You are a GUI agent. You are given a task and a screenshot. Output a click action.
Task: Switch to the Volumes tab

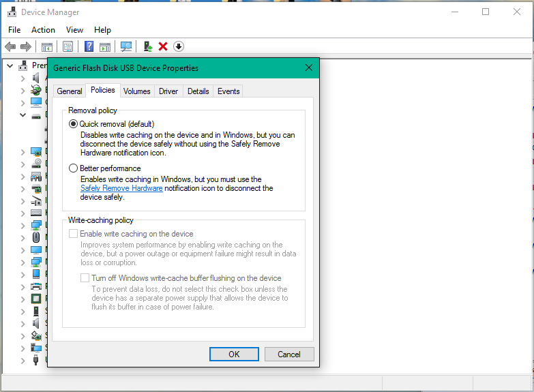point(137,91)
